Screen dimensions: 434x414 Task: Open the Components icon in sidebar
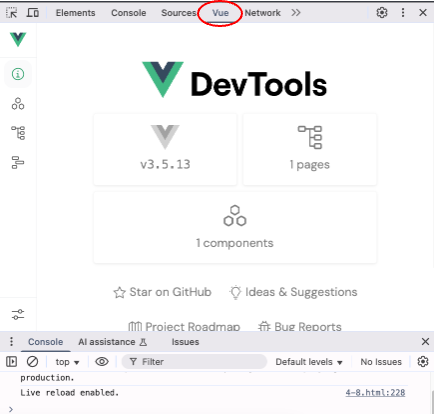(18, 104)
